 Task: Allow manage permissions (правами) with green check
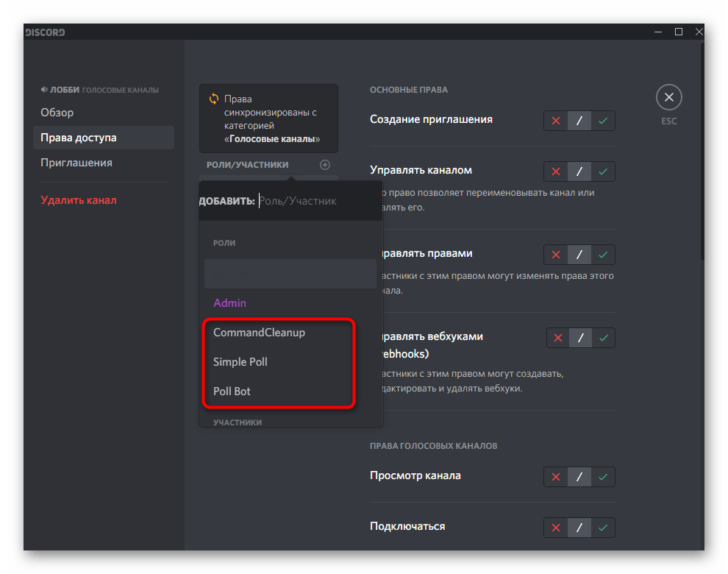click(603, 255)
